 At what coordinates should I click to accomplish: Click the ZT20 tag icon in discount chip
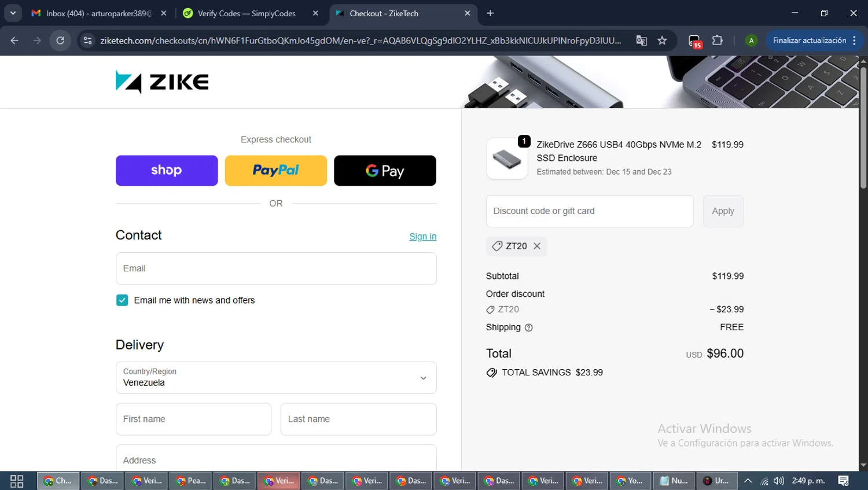click(497, 246)
